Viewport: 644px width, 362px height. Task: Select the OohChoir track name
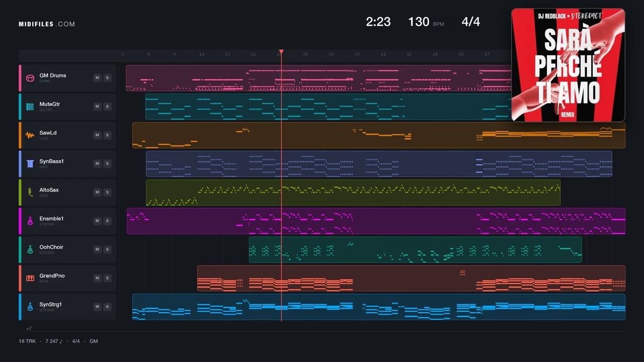[x=51, y=247]
